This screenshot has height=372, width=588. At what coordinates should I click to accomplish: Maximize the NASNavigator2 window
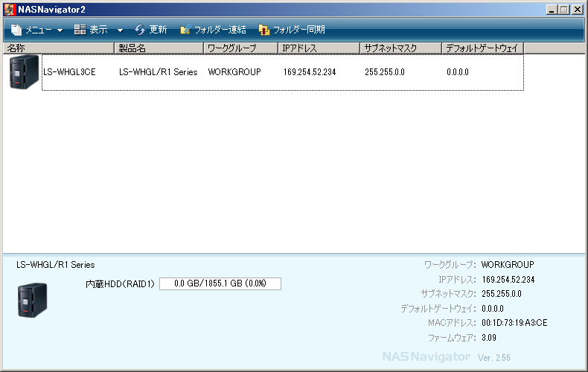(564, 10)
